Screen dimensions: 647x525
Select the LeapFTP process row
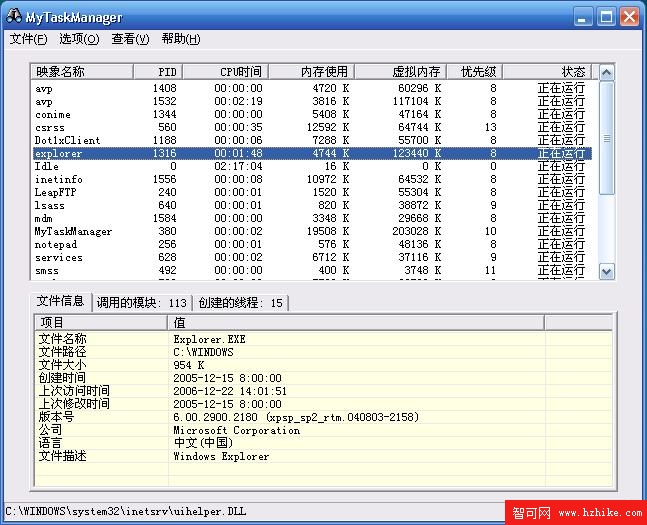(x=312, y=192)
